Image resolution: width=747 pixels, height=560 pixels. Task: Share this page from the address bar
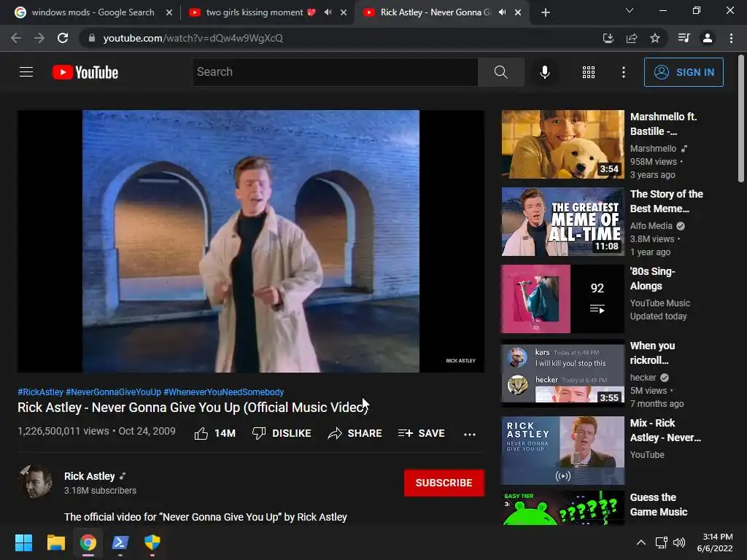click(632, 38)
